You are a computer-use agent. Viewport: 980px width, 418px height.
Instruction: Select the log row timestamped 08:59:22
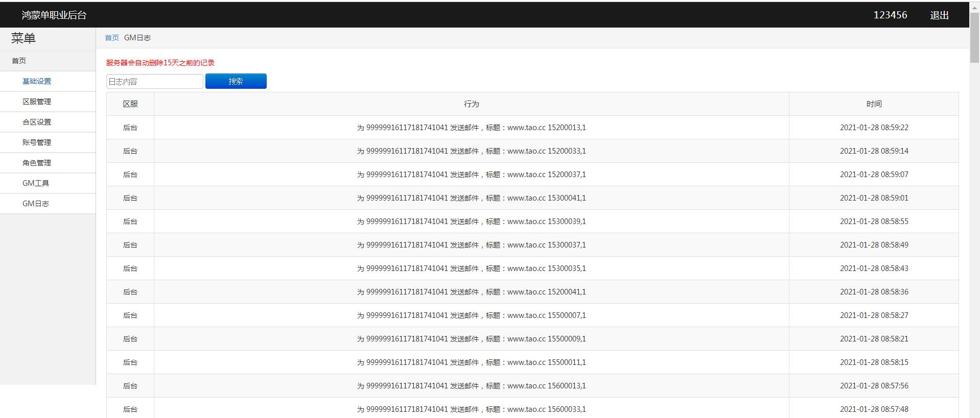tap(471, 128)
